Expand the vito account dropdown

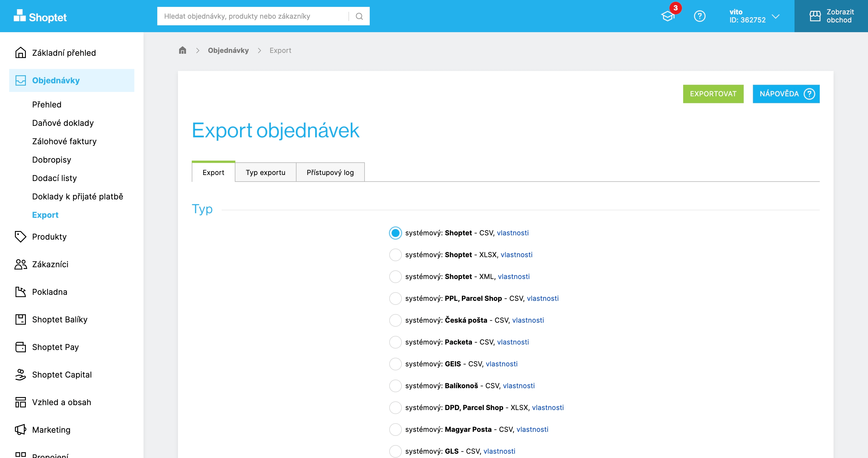pos(775,16)
